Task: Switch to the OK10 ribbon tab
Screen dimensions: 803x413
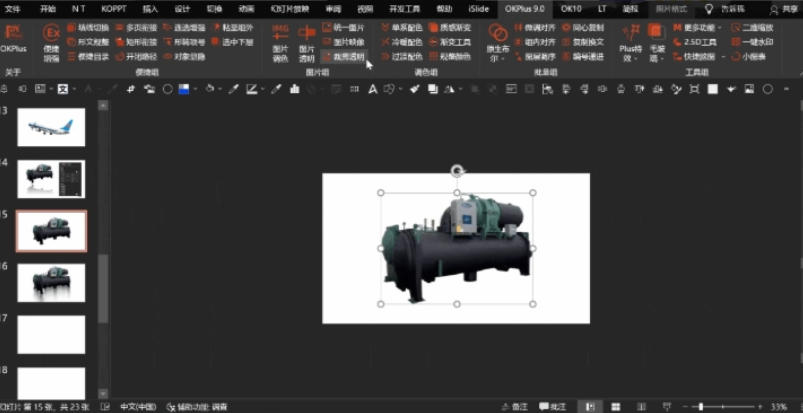Action: pyautogui.click(x=571, y=8)
